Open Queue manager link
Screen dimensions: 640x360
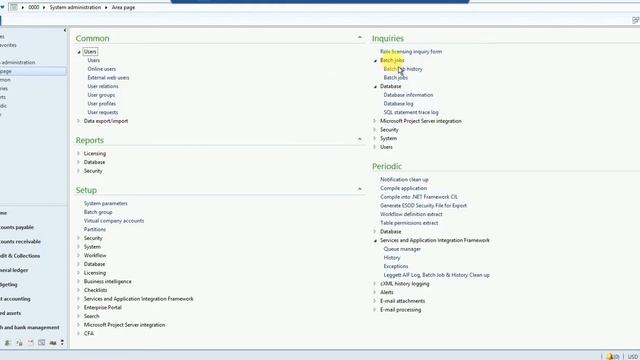(402, 249)
